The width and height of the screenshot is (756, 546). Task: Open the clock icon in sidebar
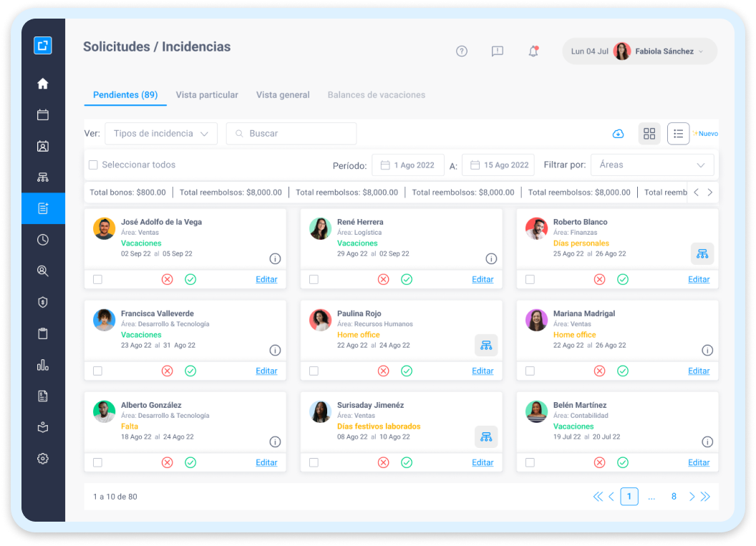43,240
